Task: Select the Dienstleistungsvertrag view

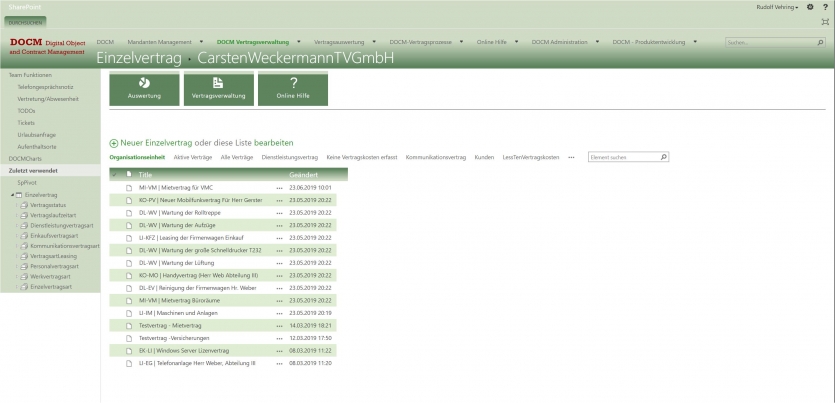Action: pyautogui.click(x=290, y=158)
